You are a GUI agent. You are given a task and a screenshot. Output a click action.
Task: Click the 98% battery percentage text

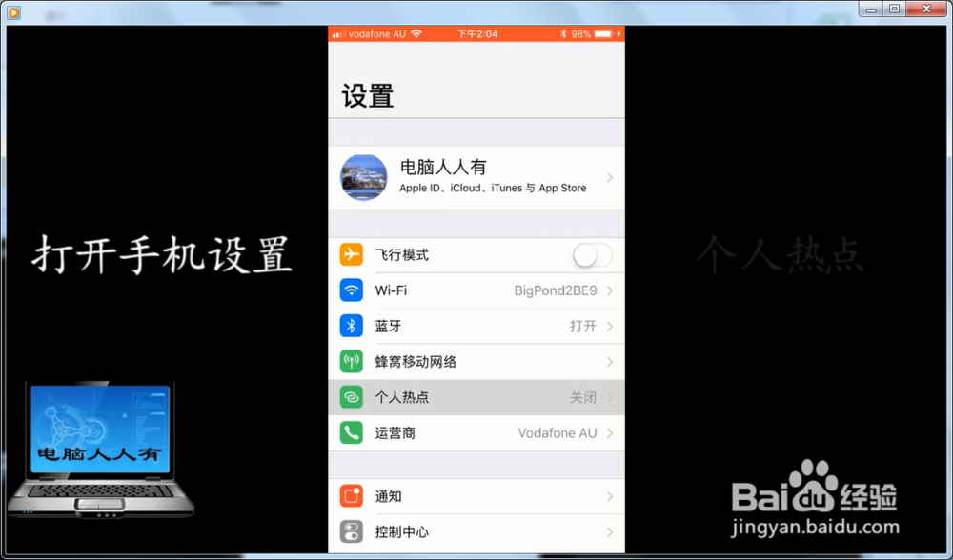click(581, 34)
